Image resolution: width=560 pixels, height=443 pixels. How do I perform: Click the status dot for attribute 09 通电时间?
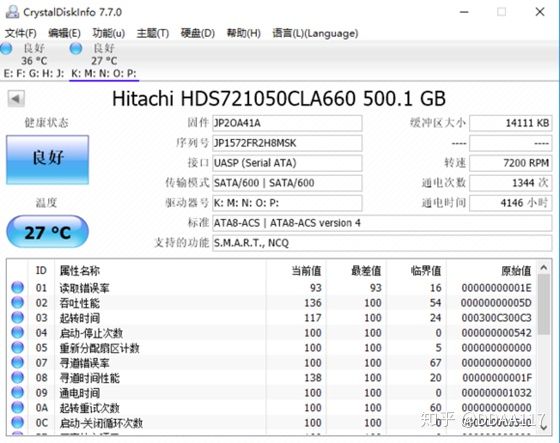[18, 393]
